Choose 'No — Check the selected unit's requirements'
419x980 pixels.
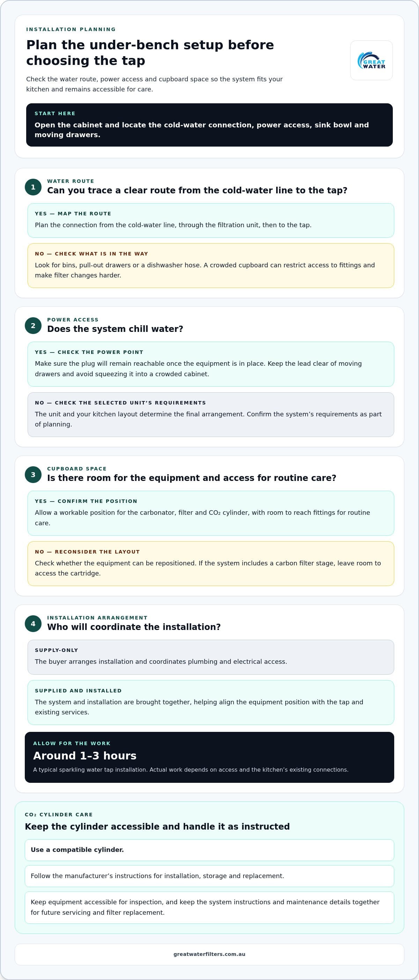[211, 415]
